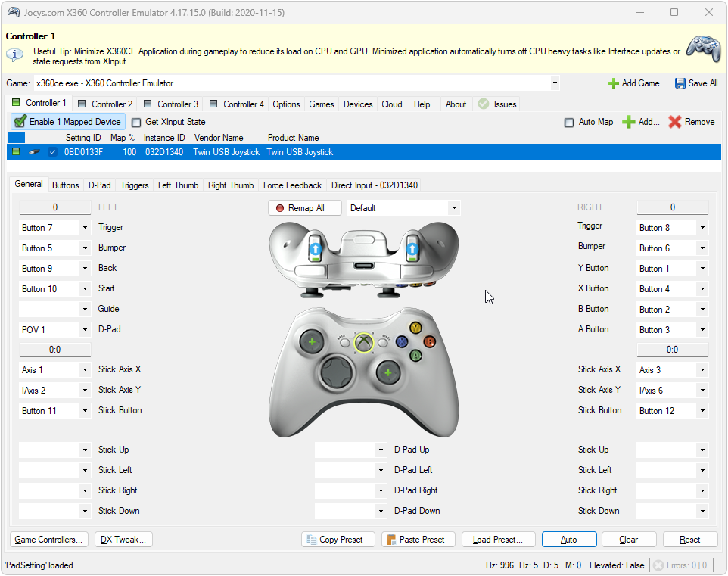This screenshot has height=576, width=728.
Task: Click the X button on controller image
Action: (x=402, y=342)
